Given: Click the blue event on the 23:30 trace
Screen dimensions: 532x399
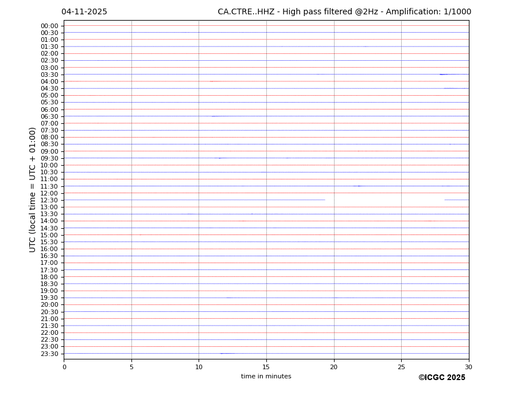Looking at the screenshot, I should tap(226, 353).
